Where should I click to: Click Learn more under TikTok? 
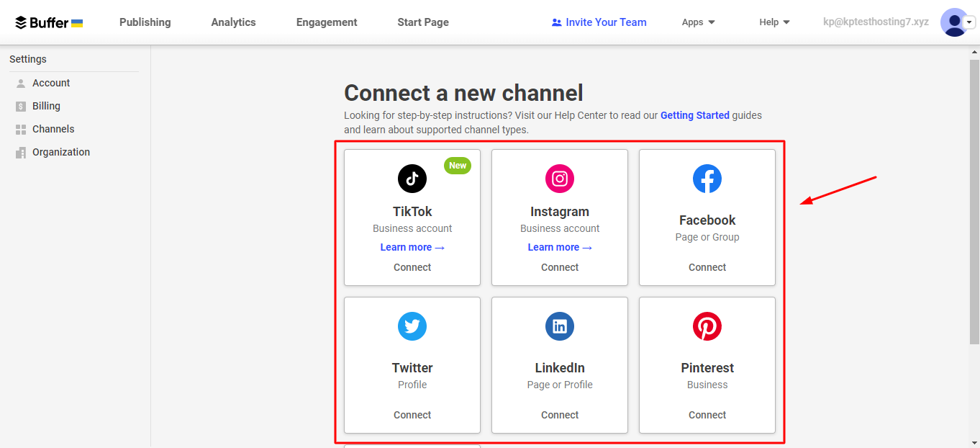412,247
